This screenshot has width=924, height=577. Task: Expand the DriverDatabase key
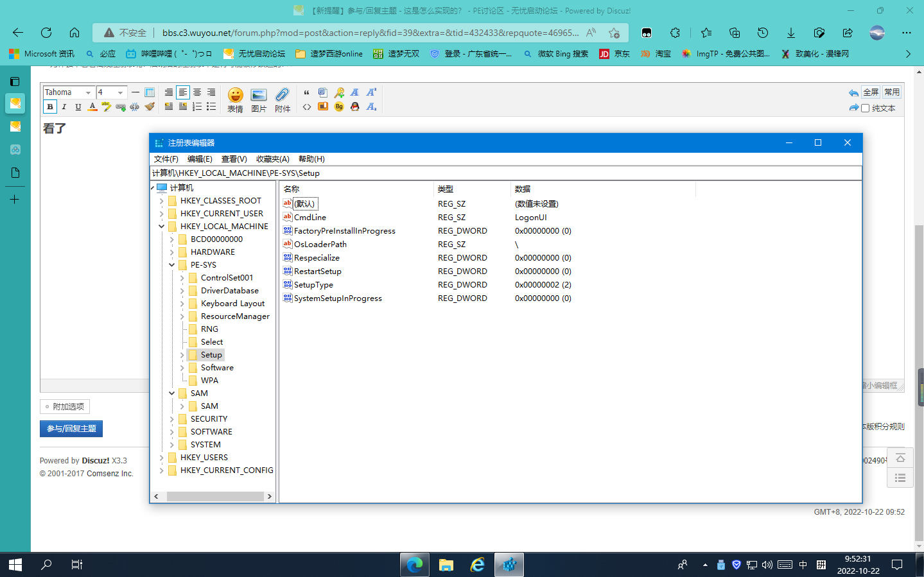(x=182, y=291)
